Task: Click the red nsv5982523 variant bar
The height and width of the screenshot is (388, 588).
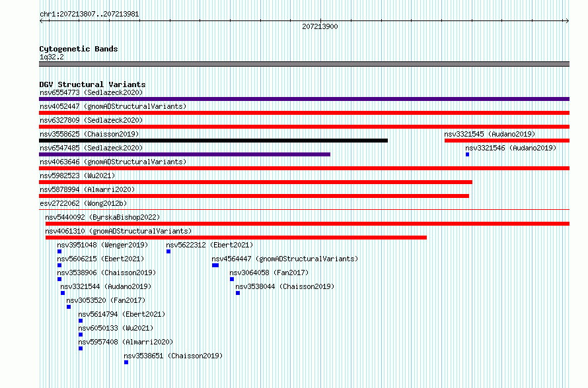Action: pos(256,182)
